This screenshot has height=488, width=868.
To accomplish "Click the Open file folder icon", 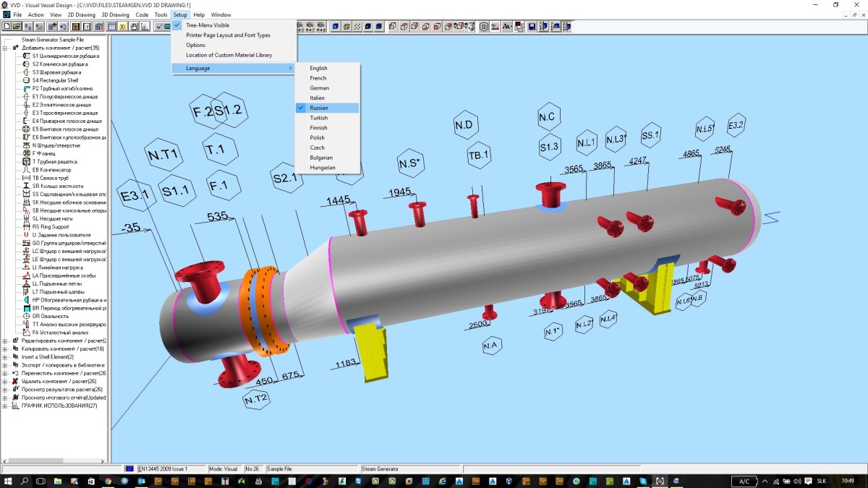I will click(x=16, y=27).
